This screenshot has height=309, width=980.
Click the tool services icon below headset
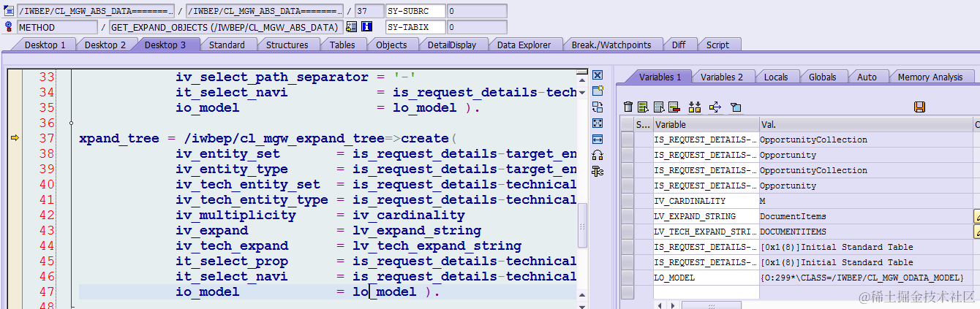click(597, 172)
